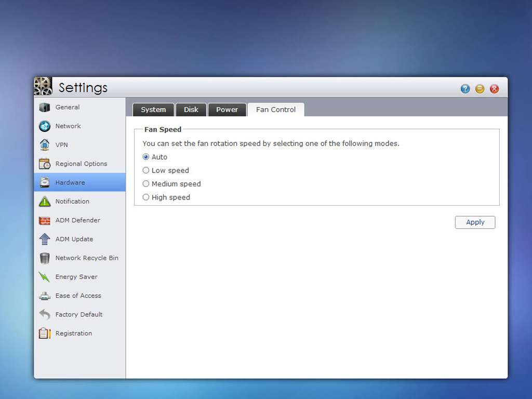Click the General server icon in sidebar
This screenshot has width=532, height=399.
(x=45, y=107)
